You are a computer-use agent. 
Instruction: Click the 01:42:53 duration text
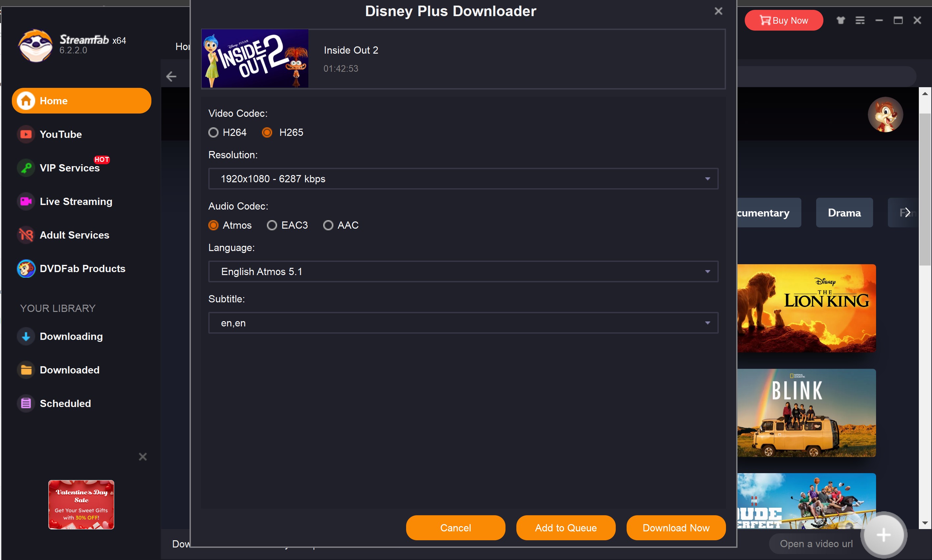(341, 69)
